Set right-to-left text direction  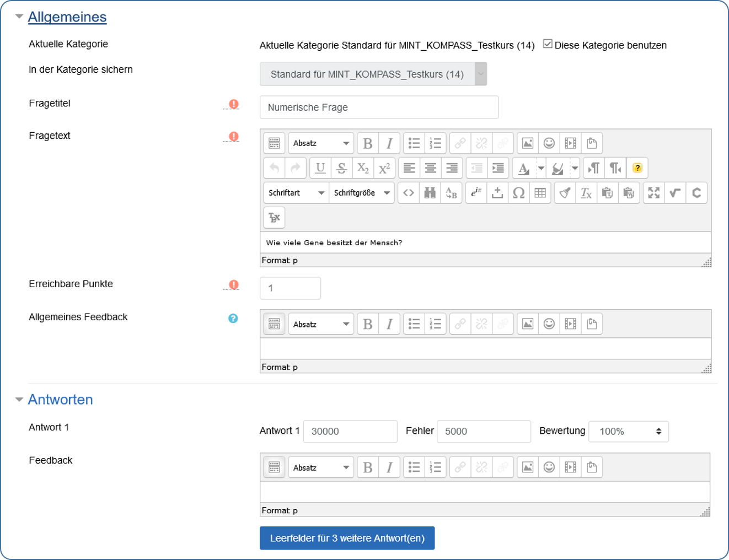(615, 168)
